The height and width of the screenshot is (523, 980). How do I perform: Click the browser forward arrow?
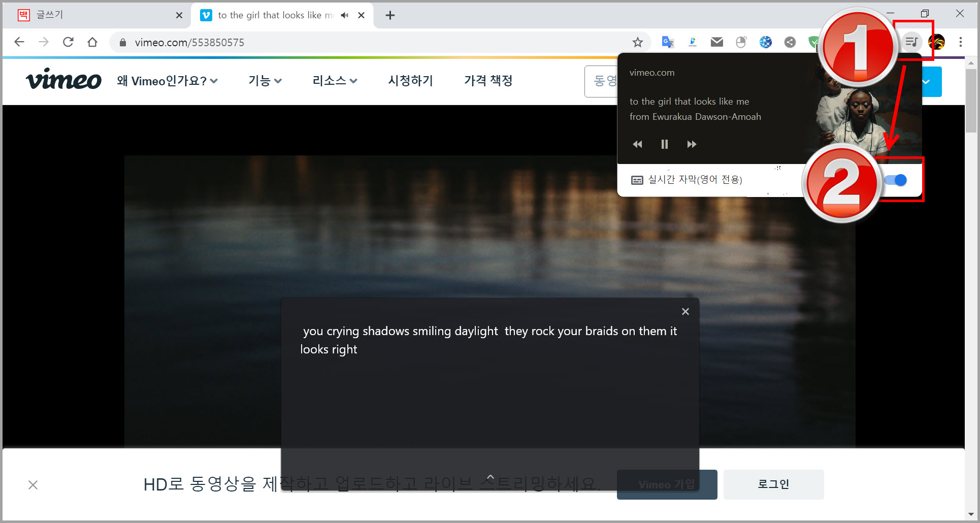point(44,42)
